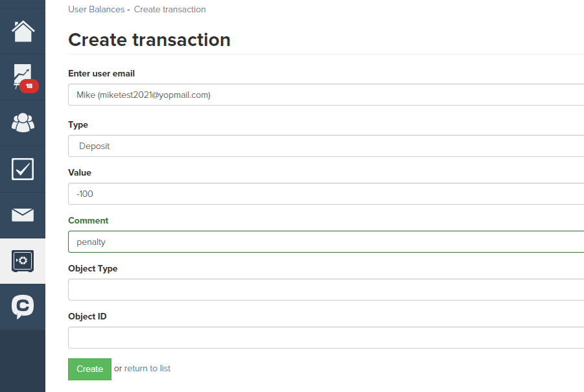Go to User Balances breadcrumb link
584x392 pixels.
[96, 9]
